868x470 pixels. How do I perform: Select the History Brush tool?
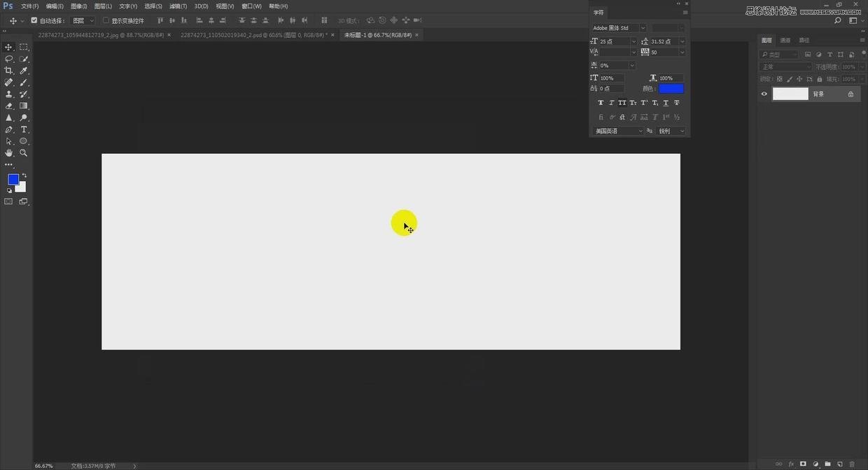coord(24,94)
